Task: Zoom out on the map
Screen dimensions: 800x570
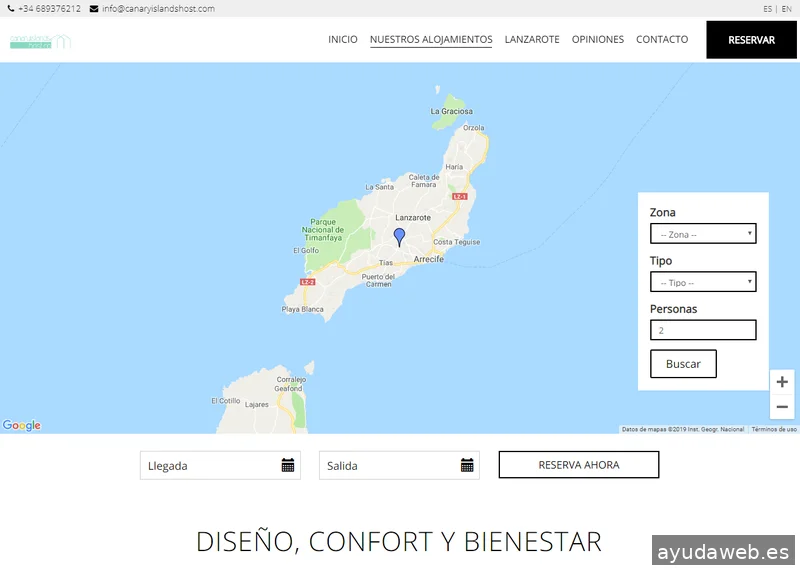Action: coord(782,407)
